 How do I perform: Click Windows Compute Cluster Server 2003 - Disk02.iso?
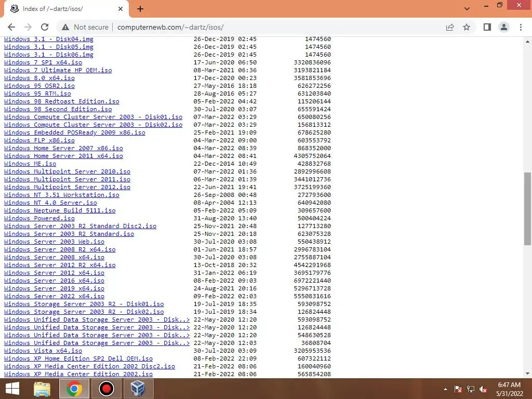(x=94, y=125)
